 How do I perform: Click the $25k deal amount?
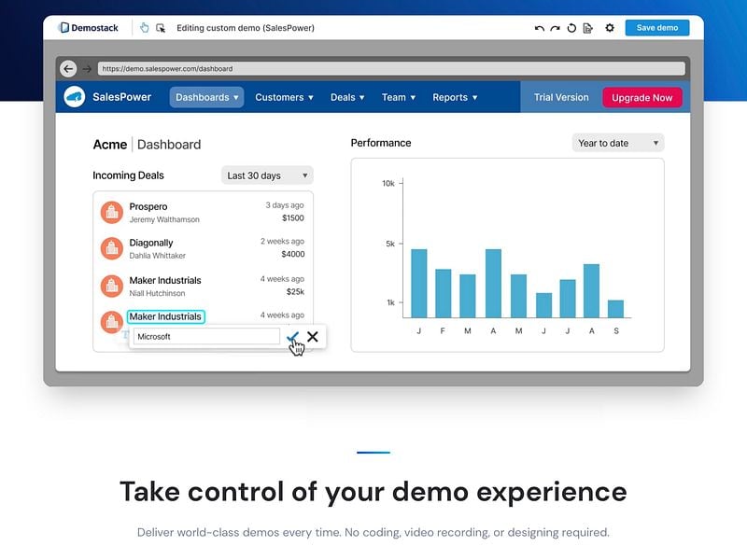[295, 292]
